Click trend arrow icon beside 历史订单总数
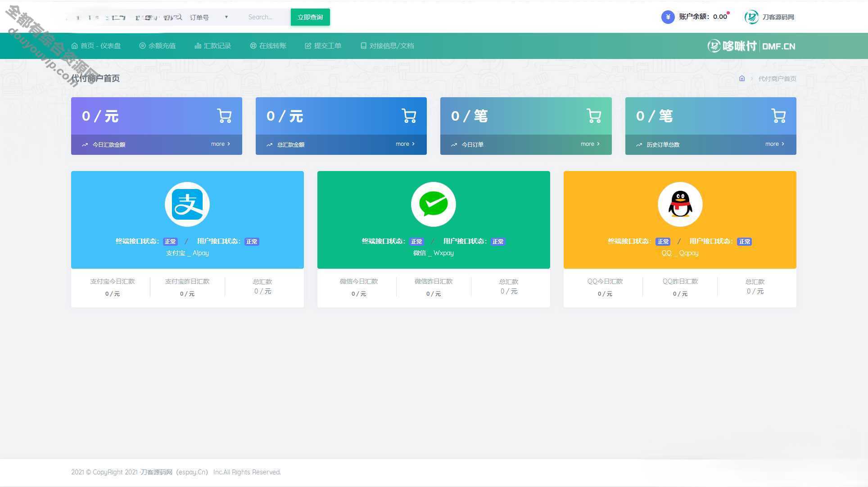The image size is (868, 487). pyautogui.click(x=639, y=144)
